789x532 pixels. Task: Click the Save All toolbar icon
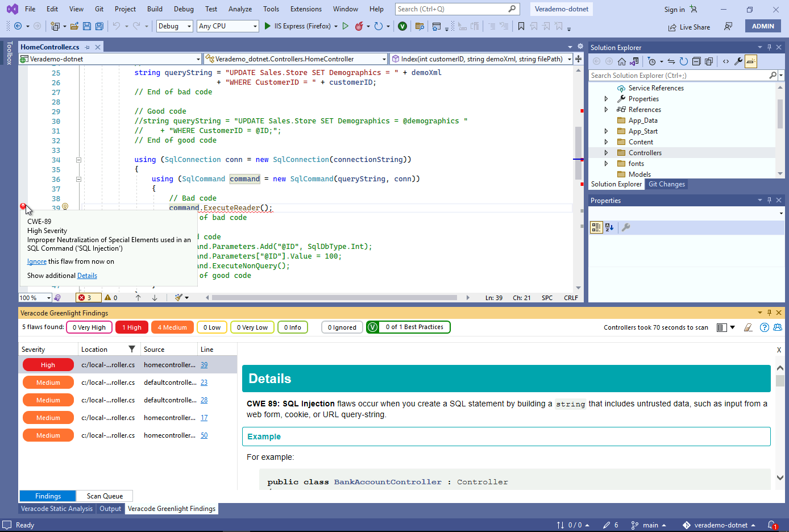[x=99, y=26]
